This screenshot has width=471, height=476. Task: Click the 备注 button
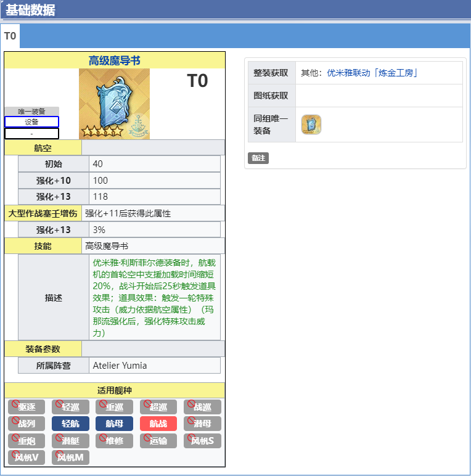[x=258, y=158]
